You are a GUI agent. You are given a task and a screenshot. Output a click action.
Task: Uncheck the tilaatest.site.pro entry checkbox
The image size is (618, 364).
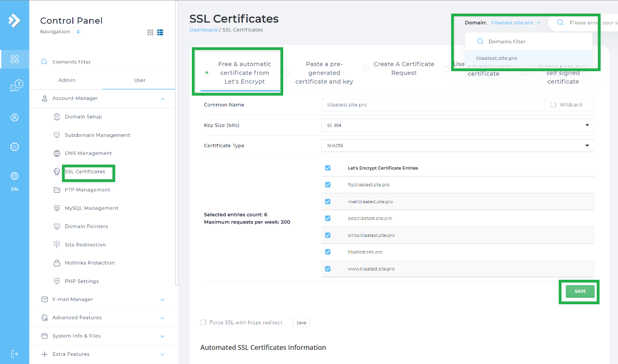(x=328, y=252)
